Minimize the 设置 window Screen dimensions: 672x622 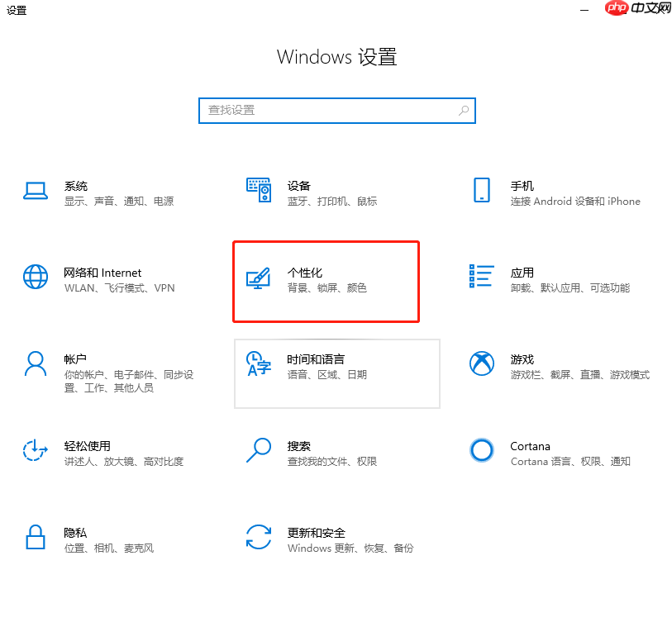pyautogui.click(x=584, y=10)
